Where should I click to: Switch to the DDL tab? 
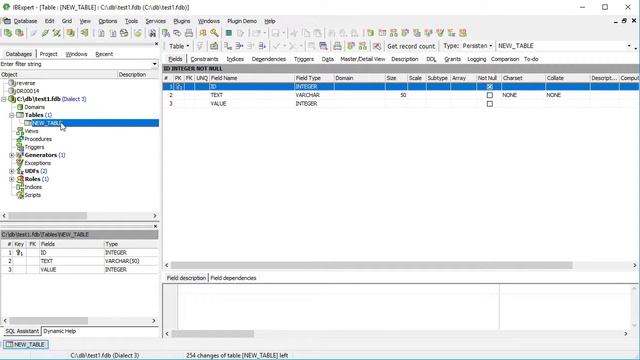(431, 59)
